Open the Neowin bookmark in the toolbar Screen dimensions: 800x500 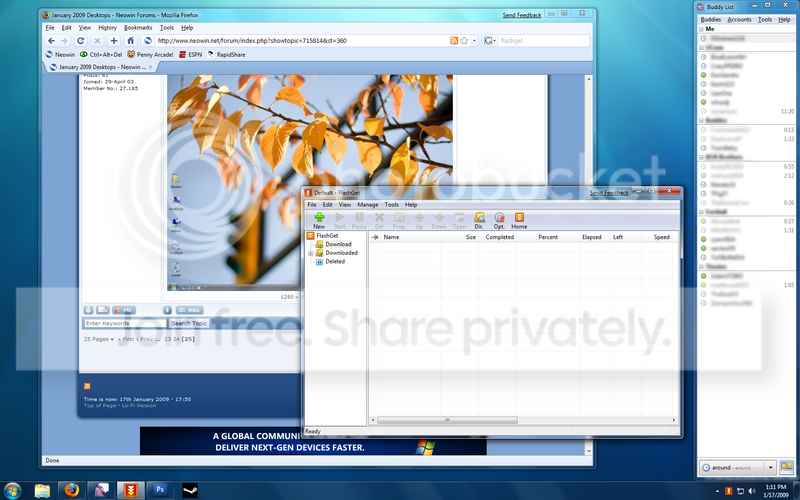60,55
